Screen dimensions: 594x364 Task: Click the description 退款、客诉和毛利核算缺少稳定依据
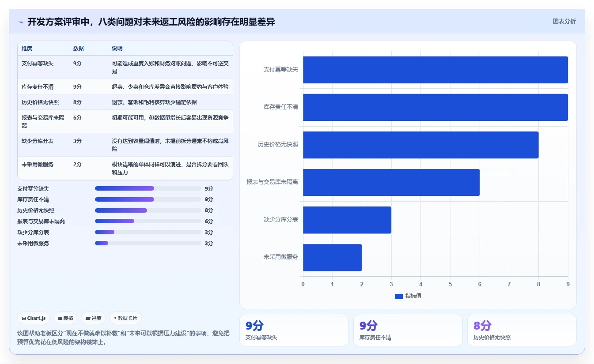tap(155, 102)
